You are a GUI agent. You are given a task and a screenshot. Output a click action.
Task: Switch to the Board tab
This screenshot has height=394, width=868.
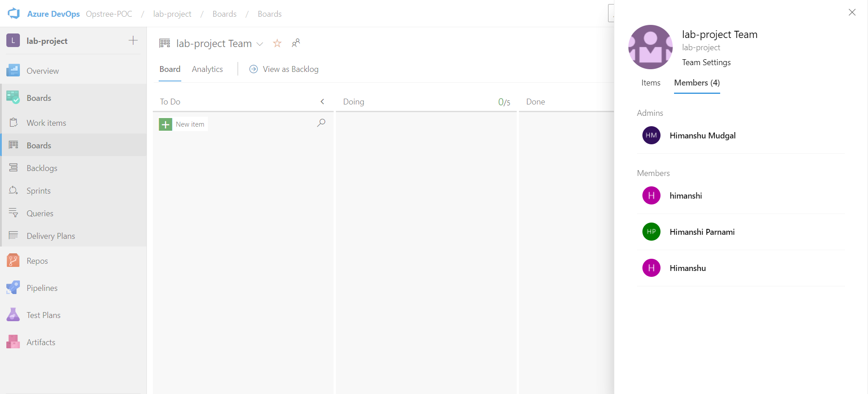coord(170,69)
